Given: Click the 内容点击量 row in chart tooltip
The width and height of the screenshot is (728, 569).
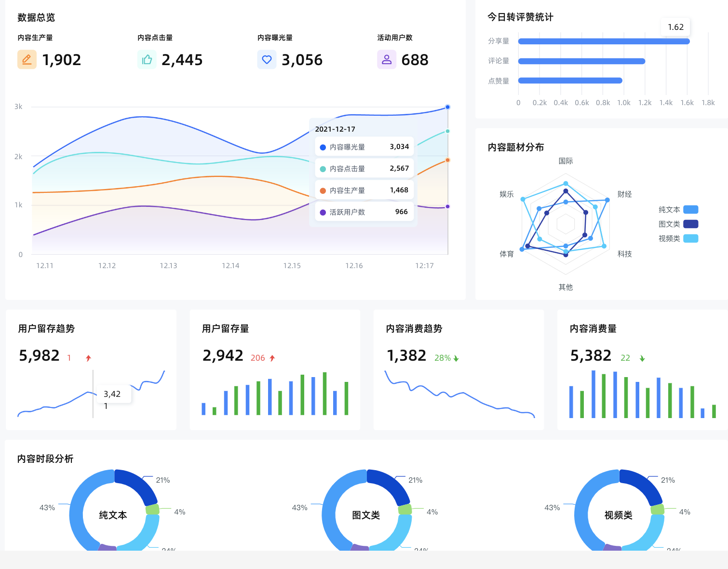Looking at the screenshot, I should tap(364, 168).
